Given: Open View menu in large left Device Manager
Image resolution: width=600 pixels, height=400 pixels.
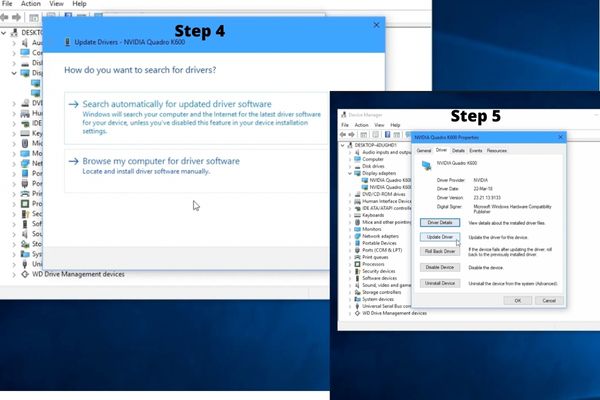Looking at the screenshot, I should 56,4.
